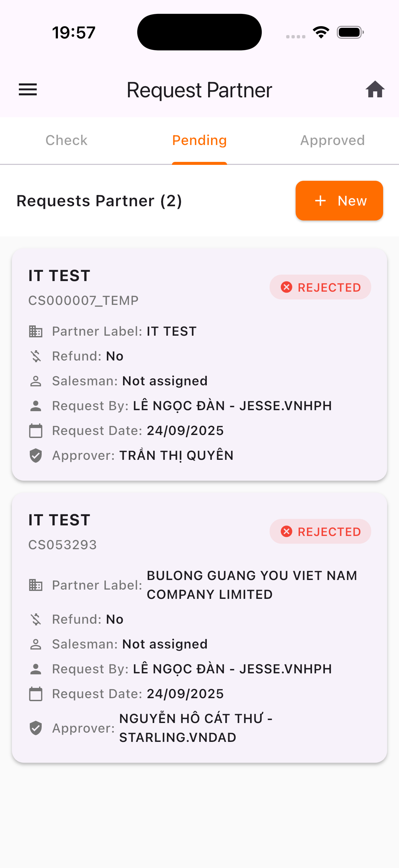This screenshot has width=399, height=868.
Task: Click the Requests Partner (2) heading
Action: point(99,201)
